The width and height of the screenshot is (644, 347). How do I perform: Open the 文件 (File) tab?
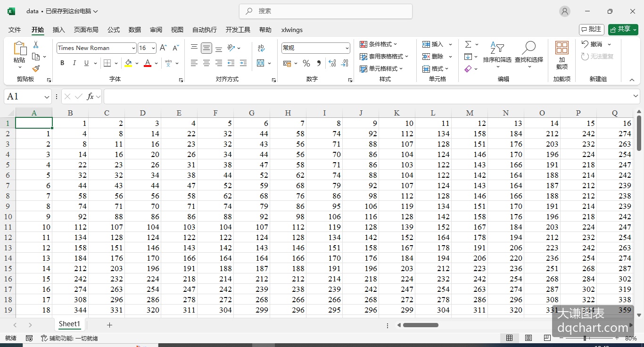[x=15, y=30]
